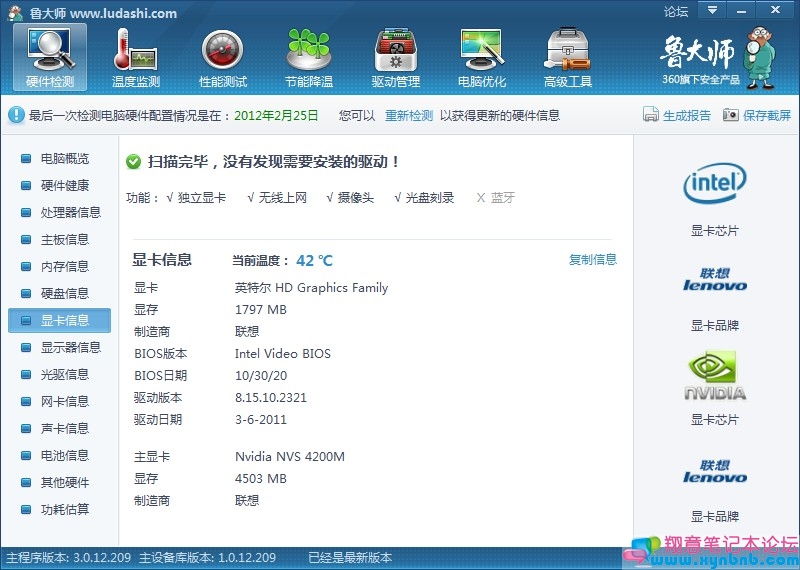The width and height of the screenshot is (800, 570).
Task: Open the title bar dropdown menu arrow
Action: coord(712,10)
